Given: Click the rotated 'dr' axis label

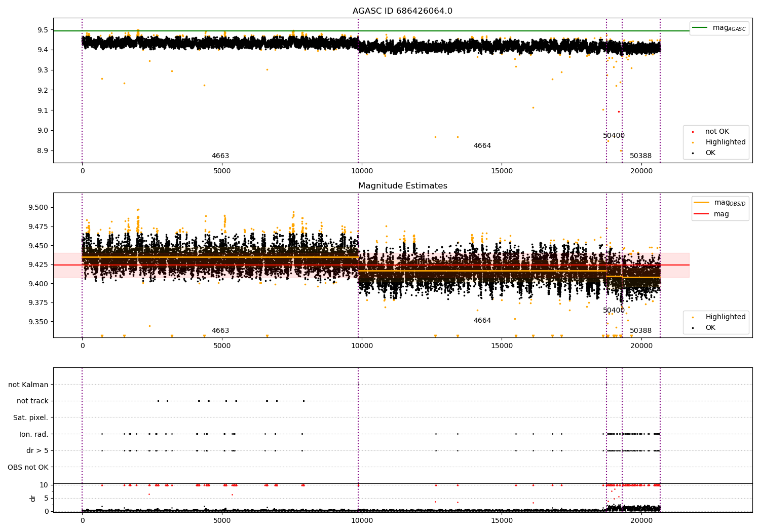Looking at the screenshot, I should pos(33,498).
